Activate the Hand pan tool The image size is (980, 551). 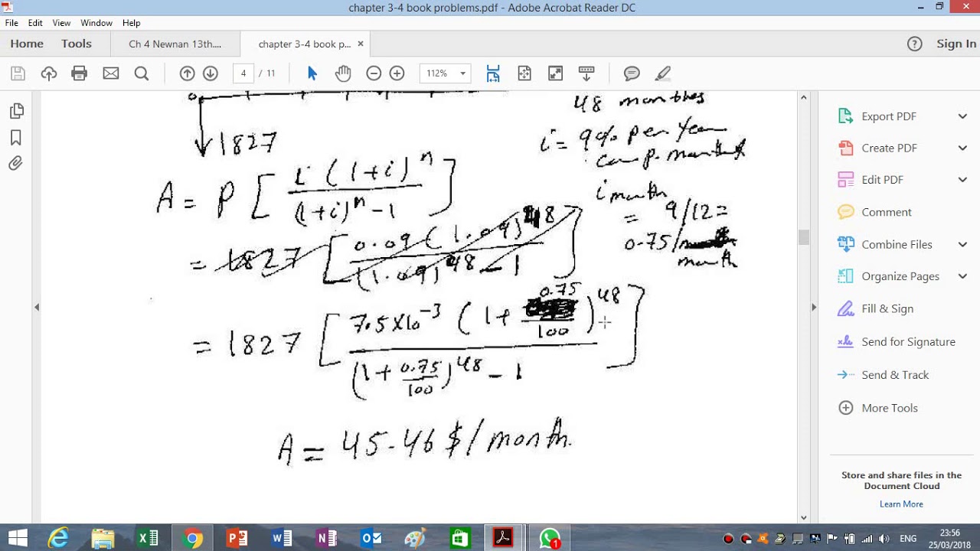[x=343, y=73]
